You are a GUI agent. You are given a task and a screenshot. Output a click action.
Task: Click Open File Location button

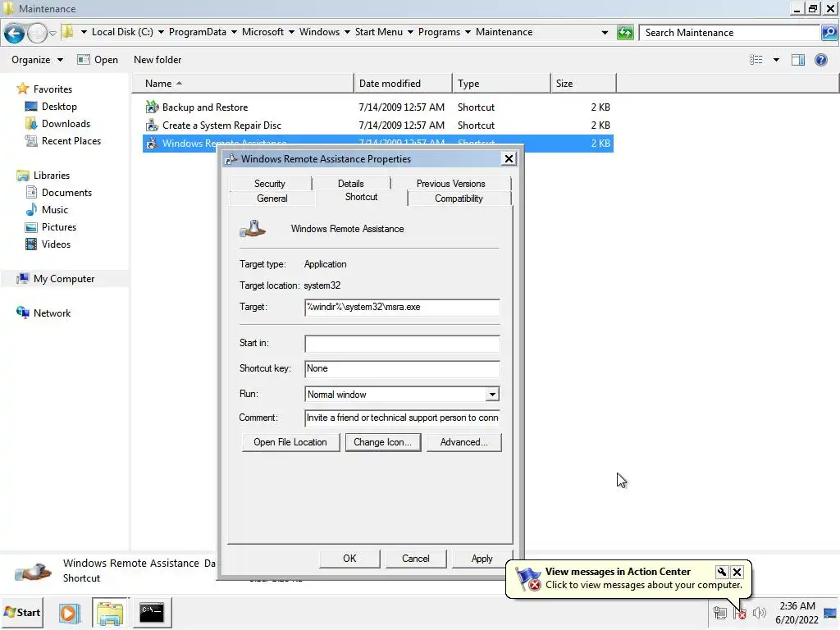tap(290, 442)
